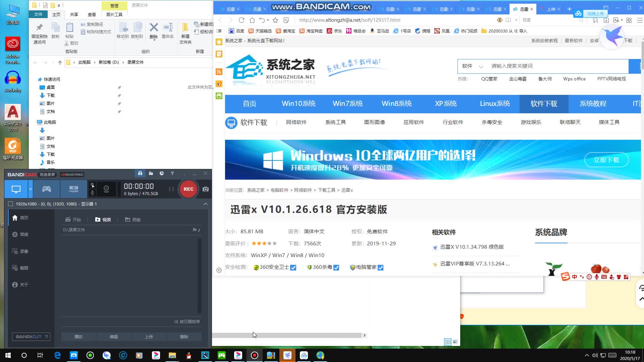The height and width of the screenshot is (362, 644).
Task: Open 软件下载 navigation menu item
Action: (544, 104)
